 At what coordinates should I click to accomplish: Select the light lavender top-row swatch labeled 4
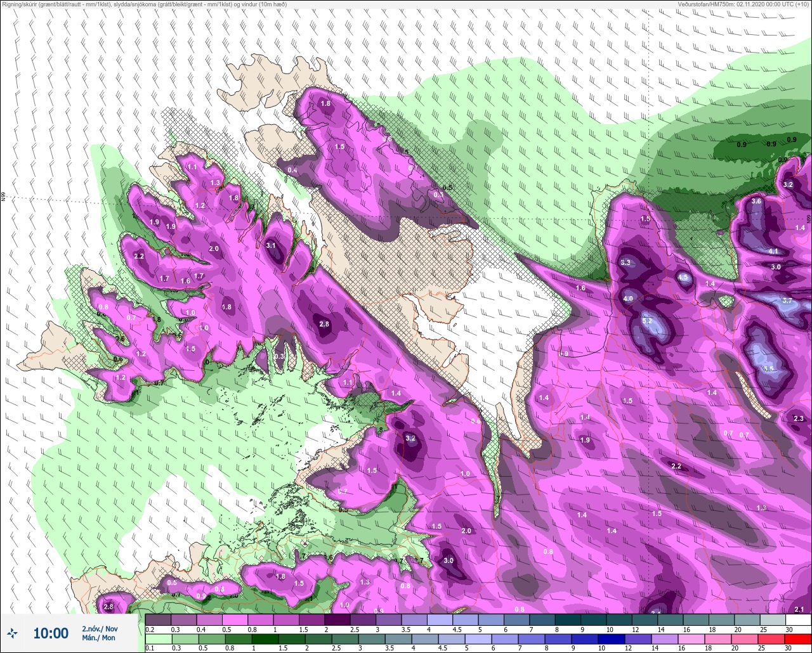click(440, 620)
